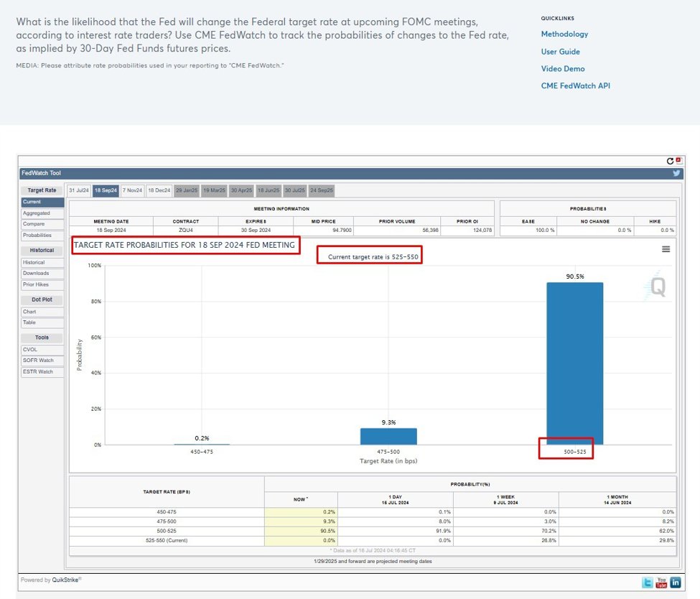Switch to the 7 Nov24 meeting tab

pos(132,190)
